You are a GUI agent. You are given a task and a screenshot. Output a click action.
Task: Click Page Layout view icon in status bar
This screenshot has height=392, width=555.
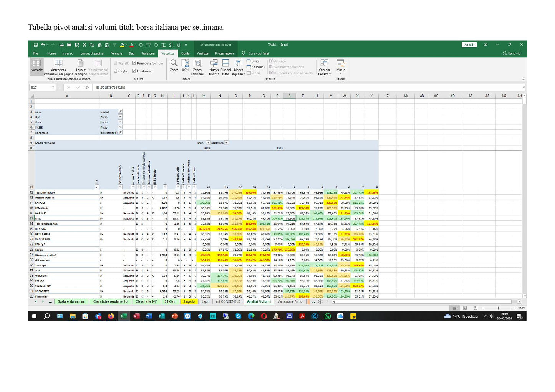(x=465, y=308)
